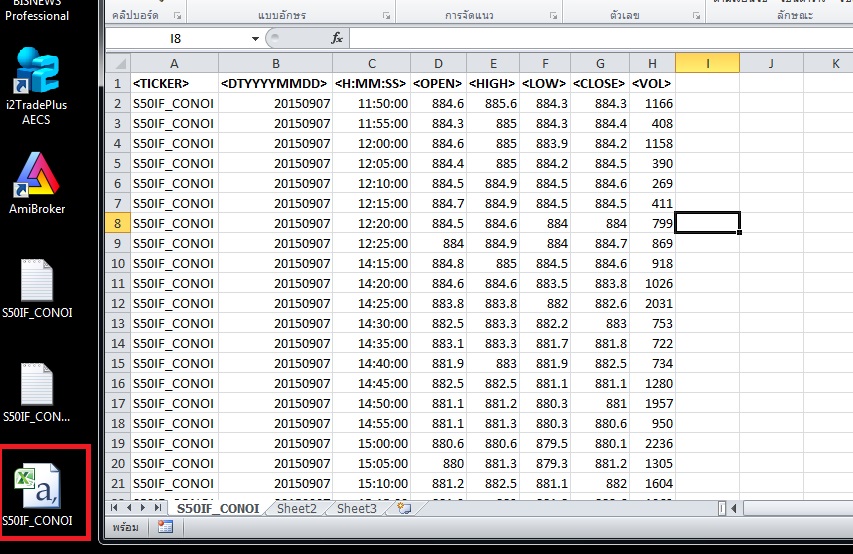The height and width of the screenshot is (554, 853).
Task: Click the <VOL> header cell
Action: point(652,83)
